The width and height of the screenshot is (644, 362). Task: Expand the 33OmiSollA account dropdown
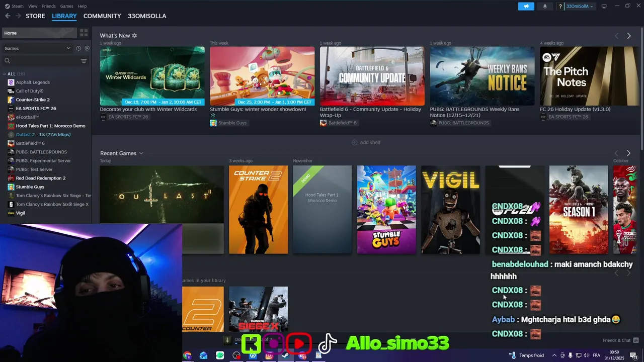[580, 6]
